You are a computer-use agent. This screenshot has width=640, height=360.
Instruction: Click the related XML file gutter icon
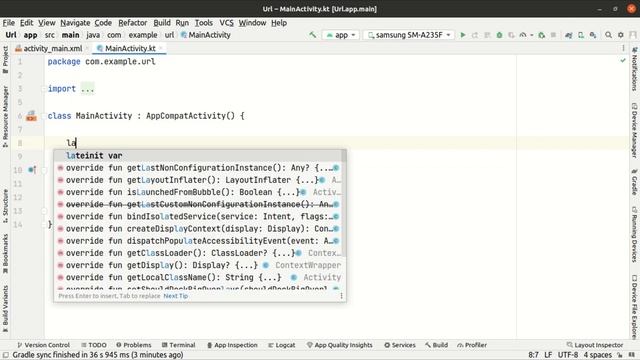pos(31,116)
